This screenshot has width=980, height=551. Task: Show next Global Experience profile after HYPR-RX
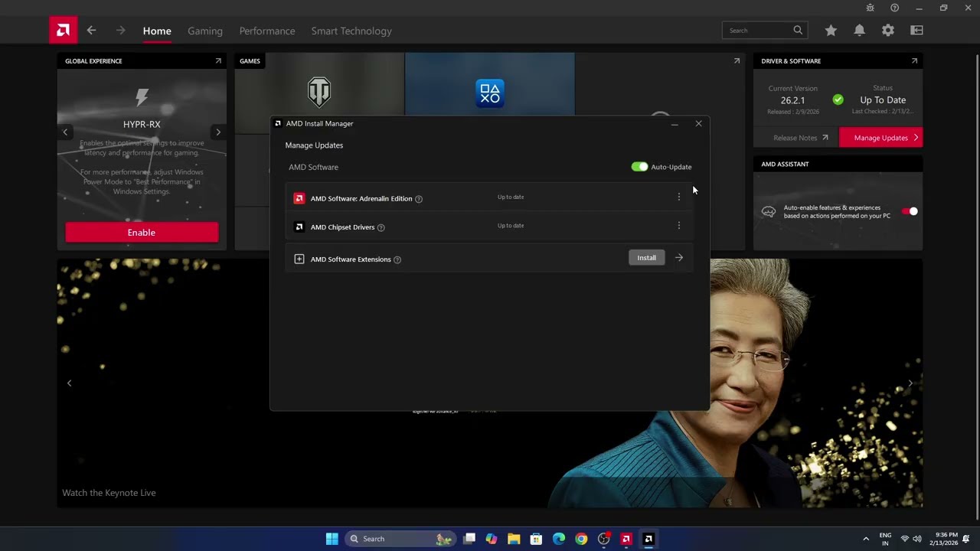218,132
